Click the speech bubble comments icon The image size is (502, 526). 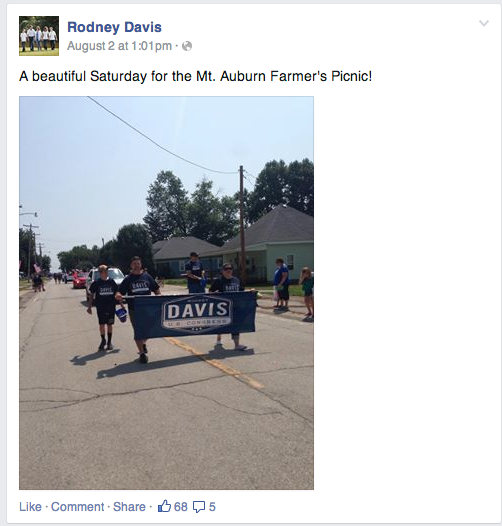[199, 507]
